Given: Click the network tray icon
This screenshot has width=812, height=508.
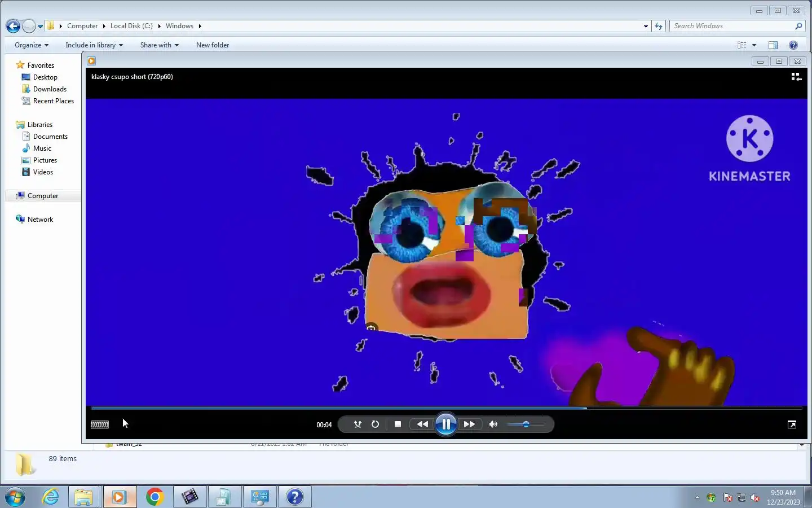Looking at the screenshot, I should click(742, 497).
